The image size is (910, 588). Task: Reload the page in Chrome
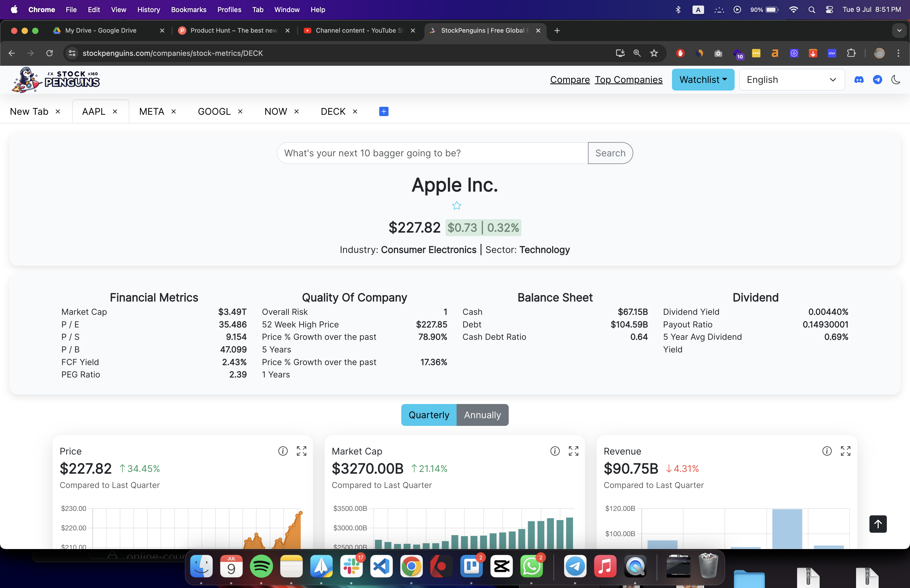click(x=50, y=53)
